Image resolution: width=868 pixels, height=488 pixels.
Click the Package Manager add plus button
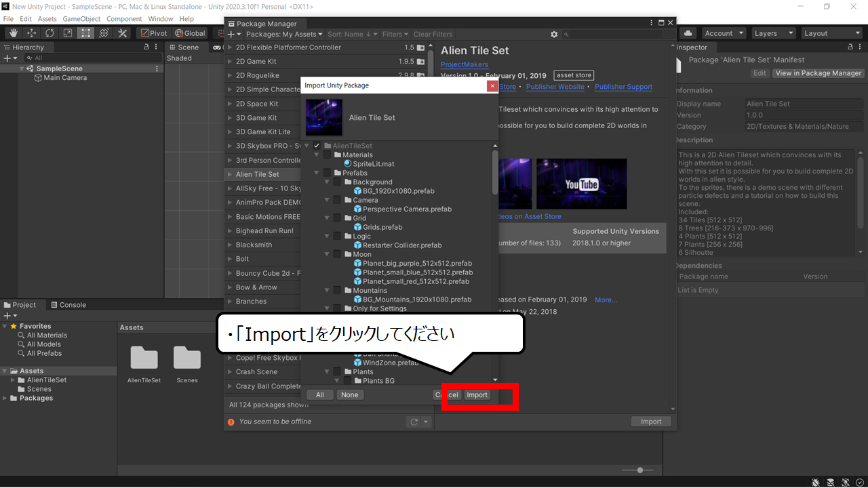[x=233, y=34]
